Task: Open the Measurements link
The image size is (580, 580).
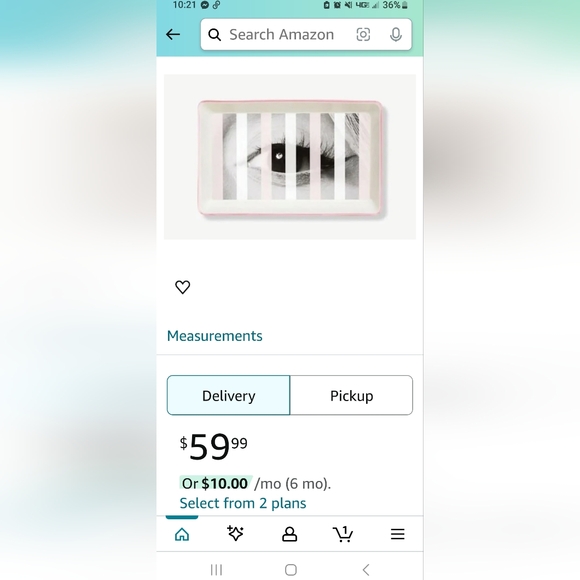Action: 215,336
